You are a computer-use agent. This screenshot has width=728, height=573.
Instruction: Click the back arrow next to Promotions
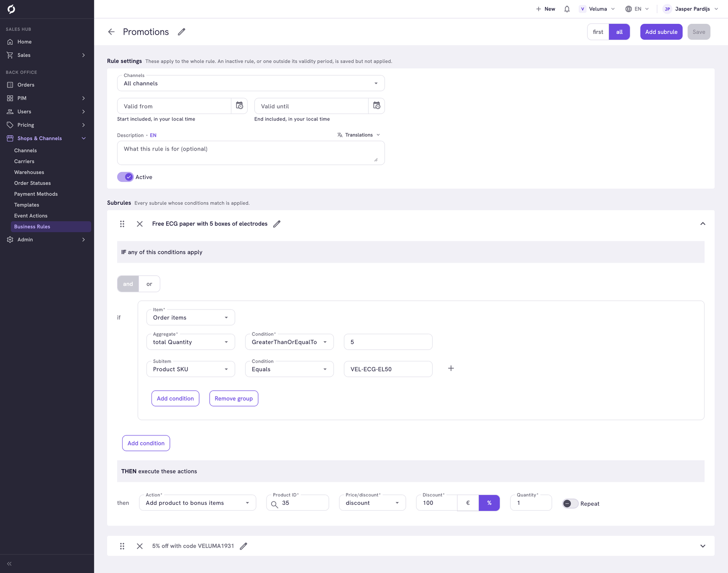pos(111,32)
